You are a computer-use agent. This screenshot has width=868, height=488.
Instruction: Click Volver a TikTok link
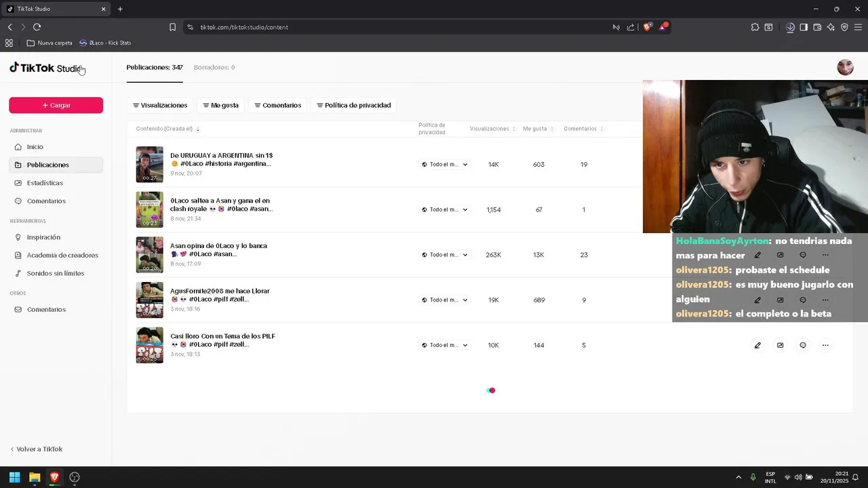pyautogui.click(x=36, y=449)
